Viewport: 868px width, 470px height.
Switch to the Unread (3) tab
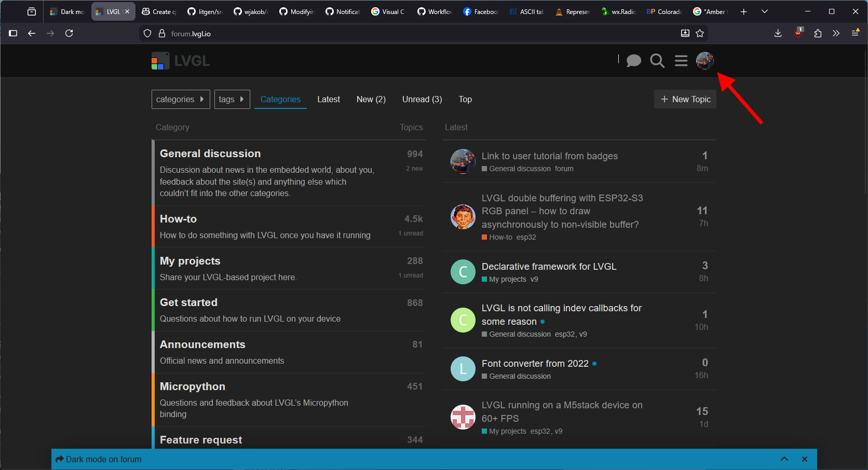click(422, 100)
